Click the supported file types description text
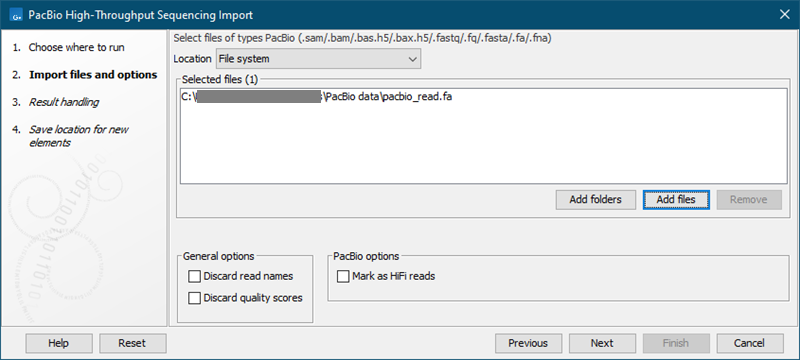 [x=363, y=38]
